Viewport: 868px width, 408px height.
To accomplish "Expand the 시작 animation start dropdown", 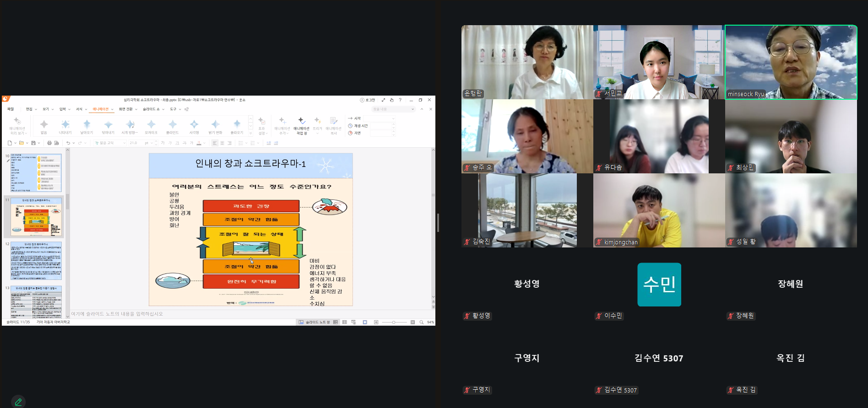I will pyautogui.click(x=393, y=118).
